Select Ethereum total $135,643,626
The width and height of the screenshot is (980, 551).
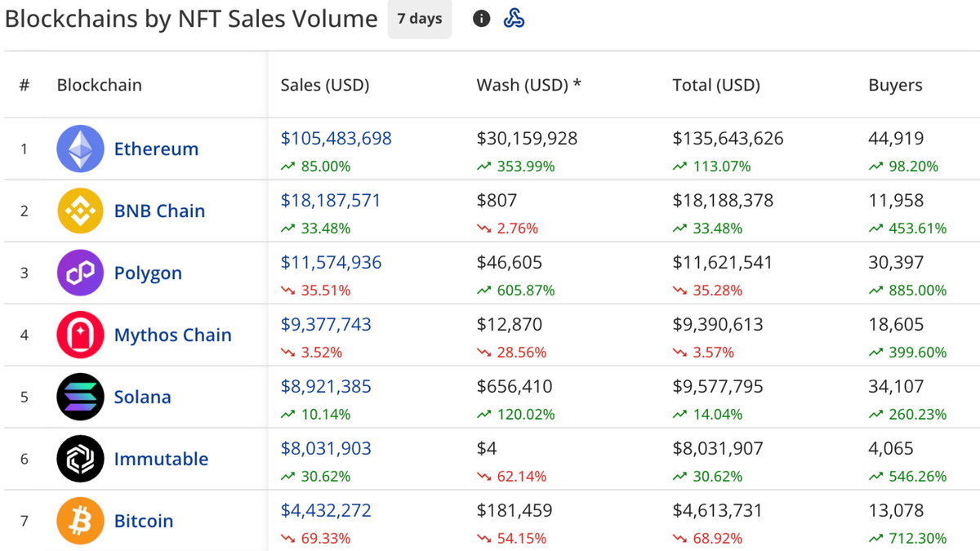[728, 139]
